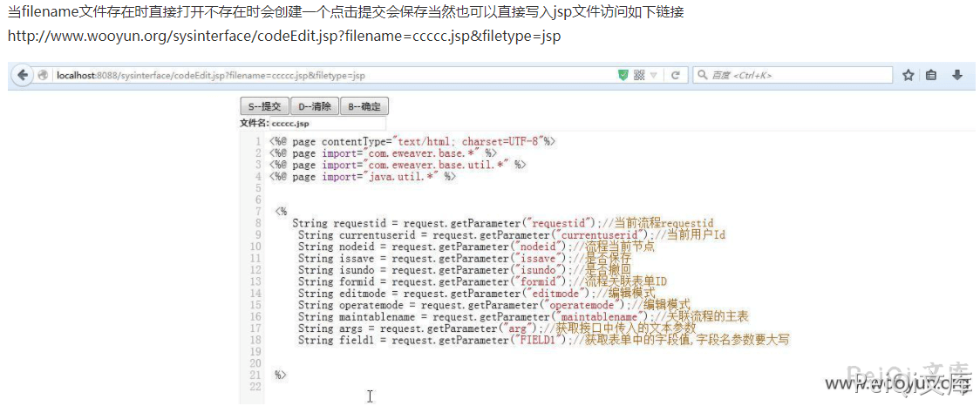Click the browser back arrow button
Screen dimensions: 980x406
pyautogui.click(x=23, y=75)
